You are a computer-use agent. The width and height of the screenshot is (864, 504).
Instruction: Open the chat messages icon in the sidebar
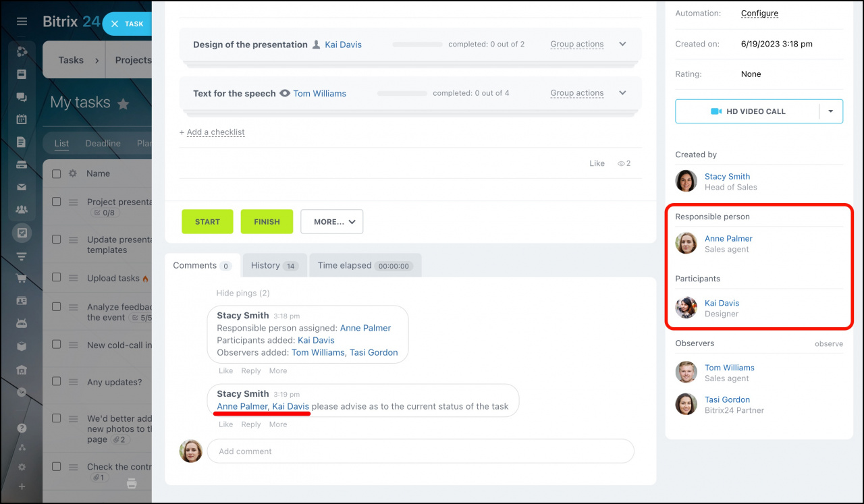click(22, 97)
